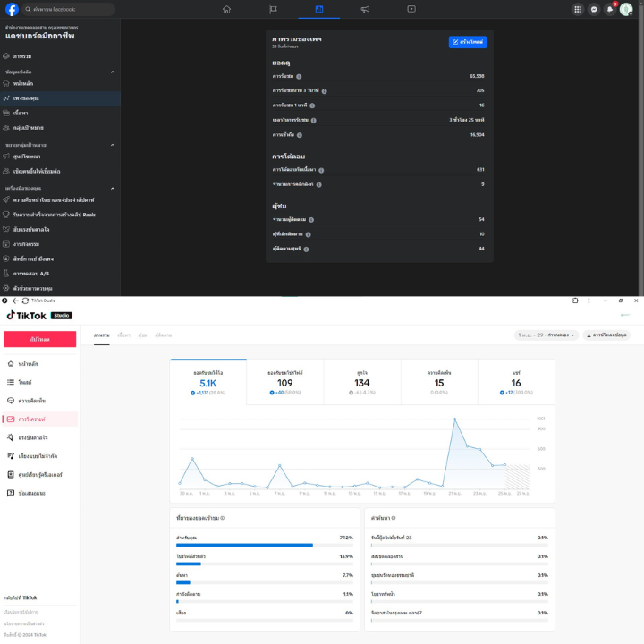
Task: Click the Facebook logo in the top bar
Action: click(12, 9)
